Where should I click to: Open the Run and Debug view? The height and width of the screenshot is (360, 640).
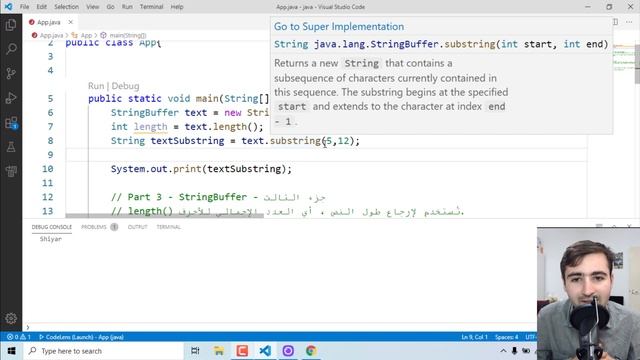pos(11,98)
